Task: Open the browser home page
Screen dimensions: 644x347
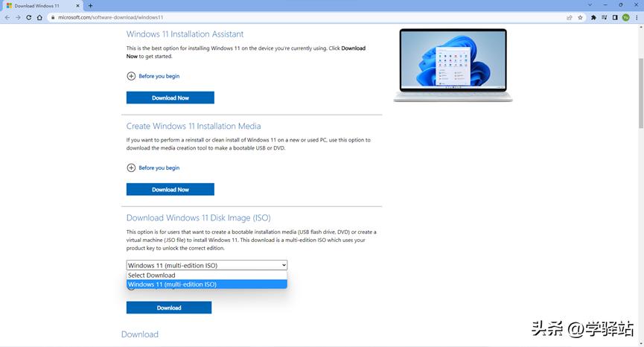Action: [39, 18]
